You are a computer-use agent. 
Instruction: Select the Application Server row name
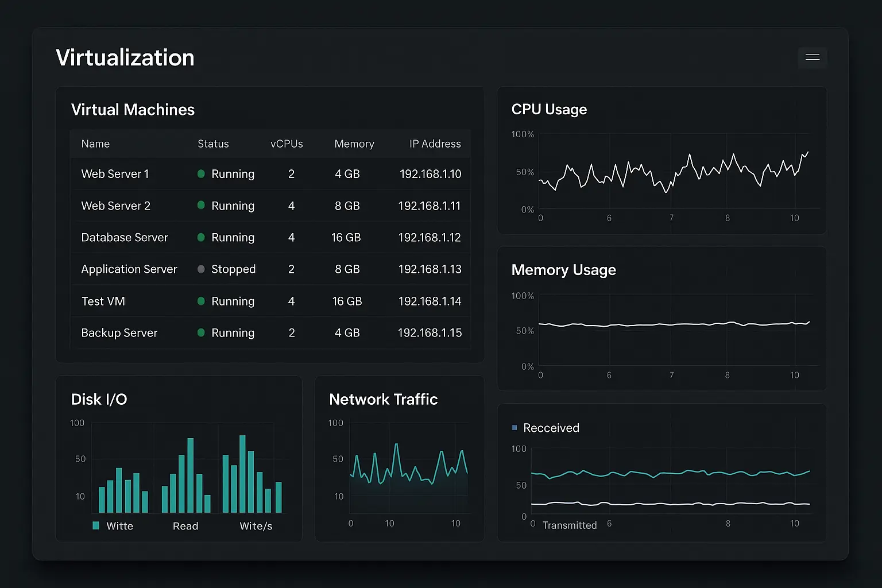[129, 269]
